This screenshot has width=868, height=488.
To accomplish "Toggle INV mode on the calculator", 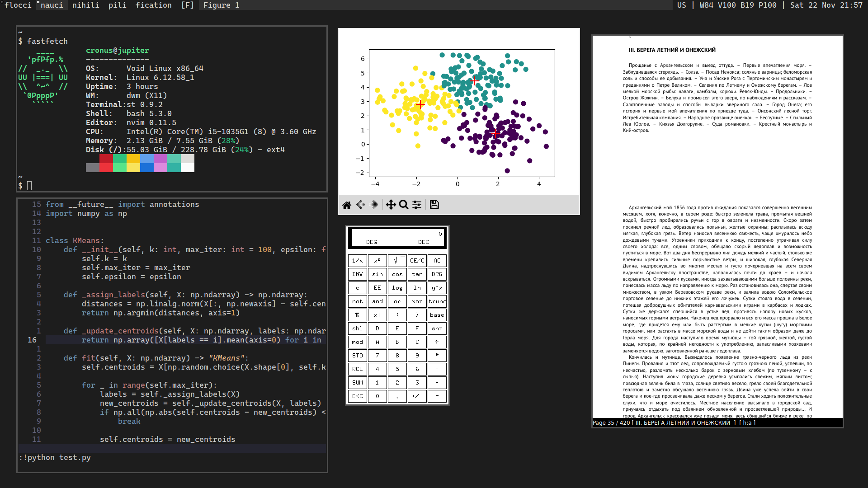I will [x=357, y=274].
